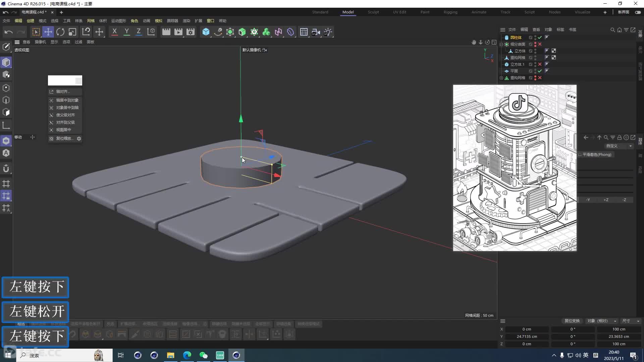Click the reference illustration thumbnail
This screenshot has height=362, width=644.
[x=515, y=168]
